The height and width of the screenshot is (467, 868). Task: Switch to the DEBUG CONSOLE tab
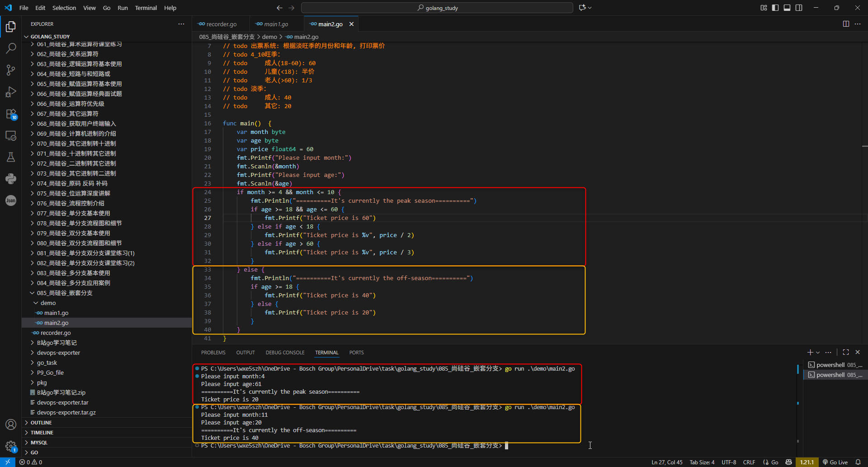(285, 353)
